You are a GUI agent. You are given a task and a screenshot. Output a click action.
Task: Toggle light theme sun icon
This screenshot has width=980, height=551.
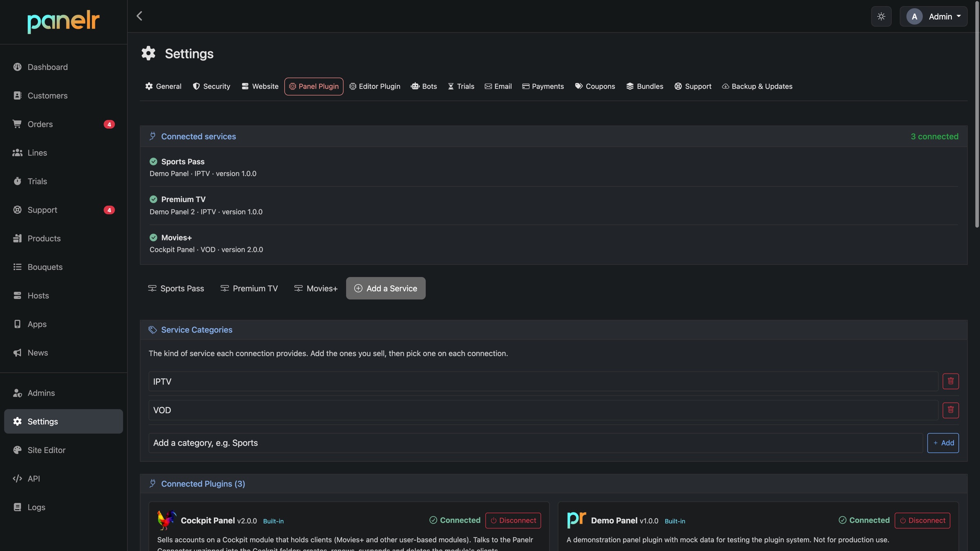[x=881, y=16]
